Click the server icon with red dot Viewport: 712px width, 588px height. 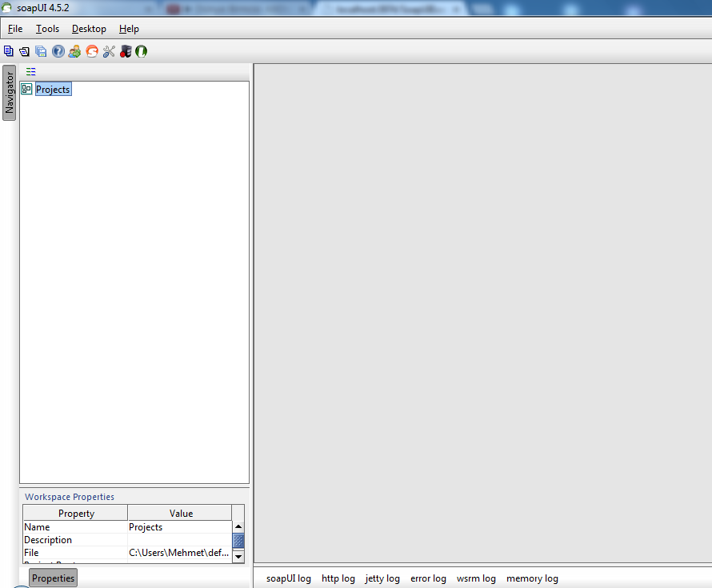[126, 51]
